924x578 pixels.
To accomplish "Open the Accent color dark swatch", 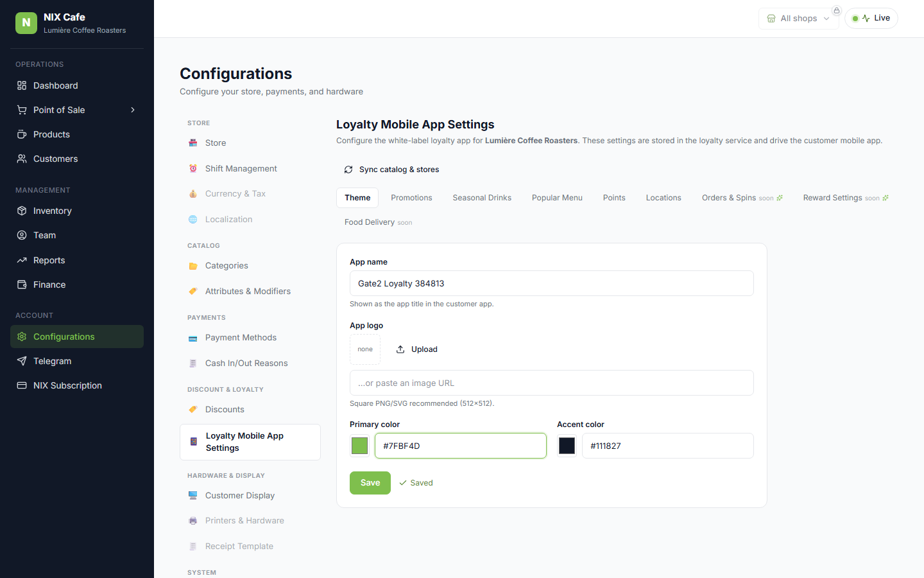I will [x=567, y=446].
